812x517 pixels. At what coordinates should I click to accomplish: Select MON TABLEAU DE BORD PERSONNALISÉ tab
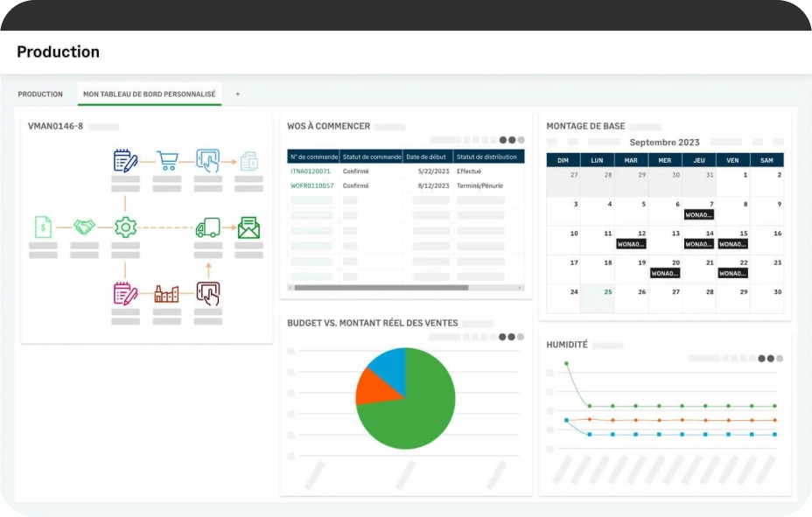point(149,94)
